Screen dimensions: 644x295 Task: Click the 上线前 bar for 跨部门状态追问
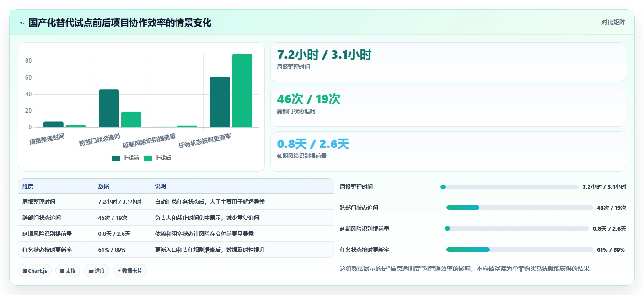coord(109,109)
